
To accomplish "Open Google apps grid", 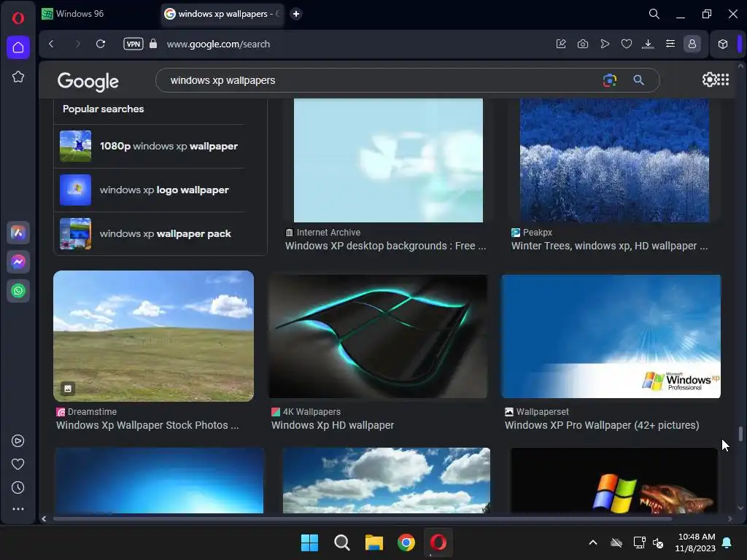I will coord(723,79).
